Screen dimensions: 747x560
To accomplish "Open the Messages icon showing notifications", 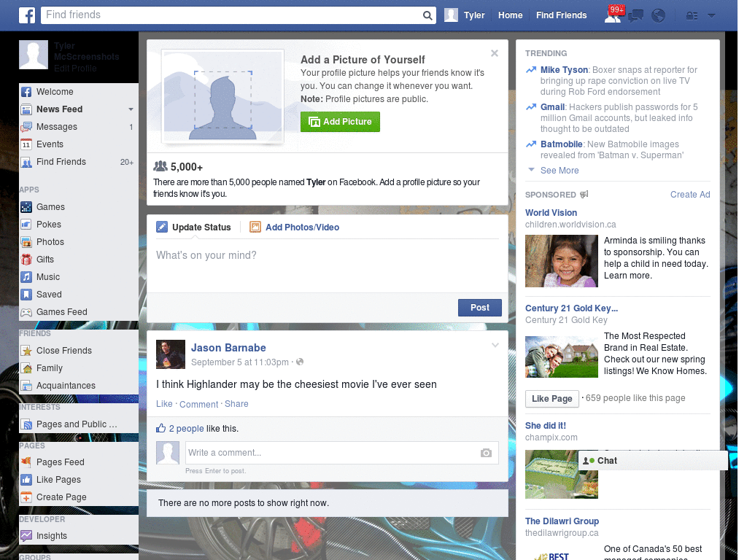I will (x=635, y=15).
